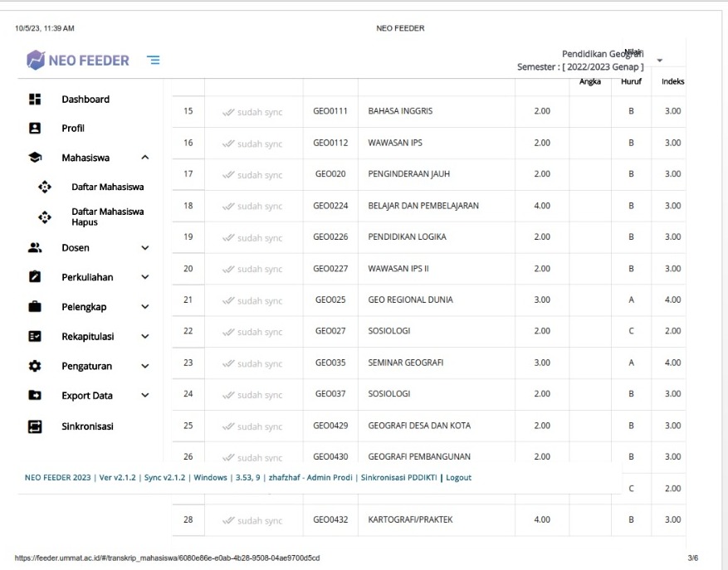
Task: Collapse the Mahasiswa submenu chevron
Action: point(145,158)
